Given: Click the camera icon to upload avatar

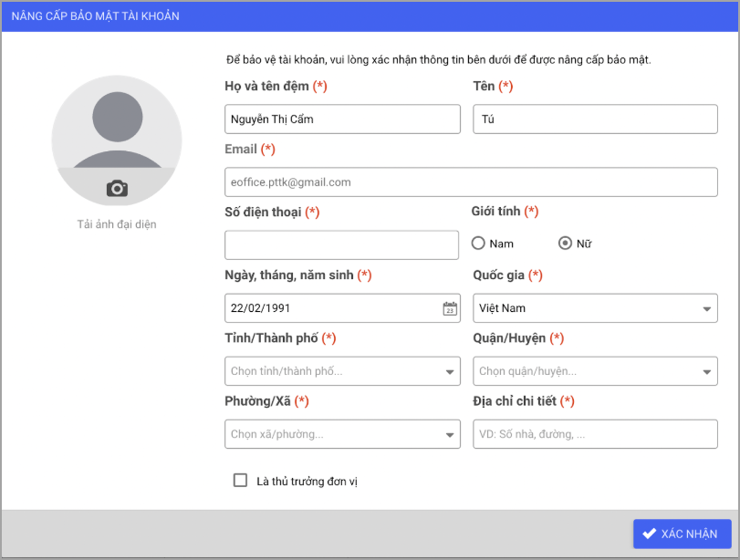Looking at the screenshot, I should pyautogui.click(x=117, y=188).
